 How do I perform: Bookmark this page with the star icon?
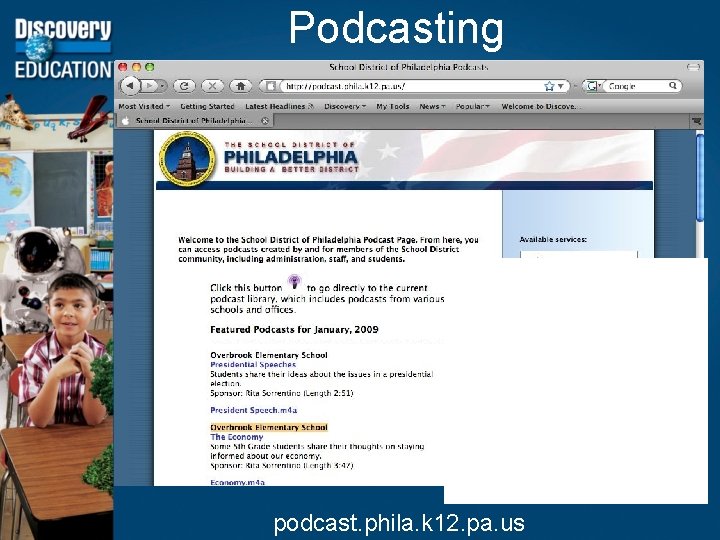click(549, 86)
